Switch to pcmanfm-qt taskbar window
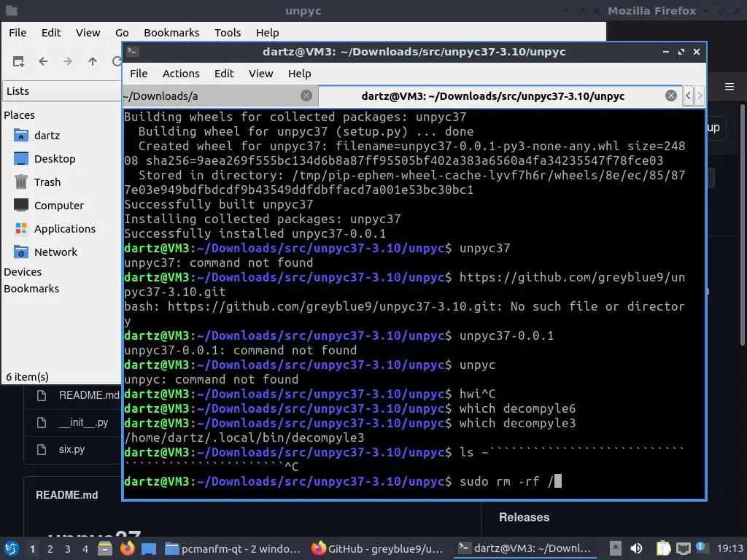 point(233,548)
